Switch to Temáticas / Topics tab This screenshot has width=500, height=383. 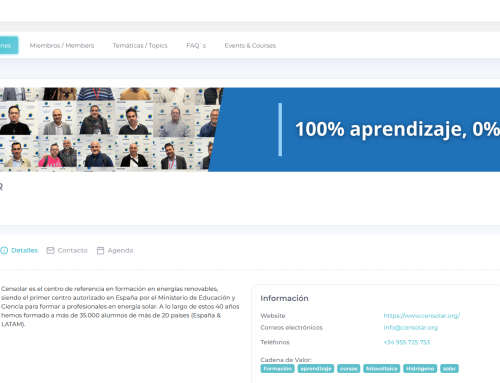click(x=140, y=45)
